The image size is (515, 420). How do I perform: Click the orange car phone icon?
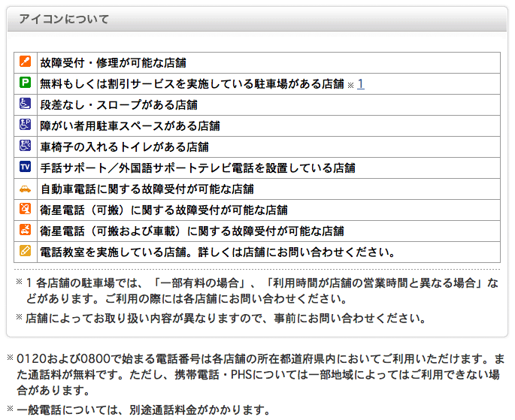tap(26, 189)
